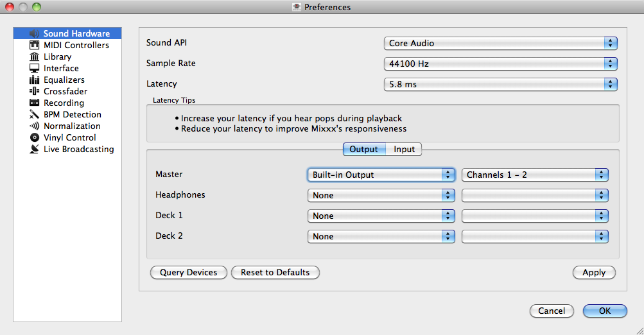
Task: Open Equalizers settings icon
Action: click(35, 80)
